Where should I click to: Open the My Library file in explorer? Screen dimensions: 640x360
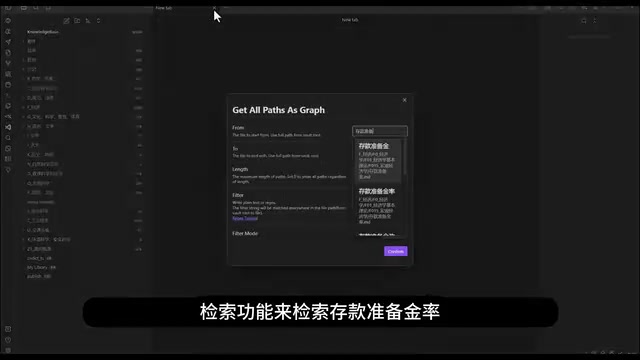click(x=41, y=267)
